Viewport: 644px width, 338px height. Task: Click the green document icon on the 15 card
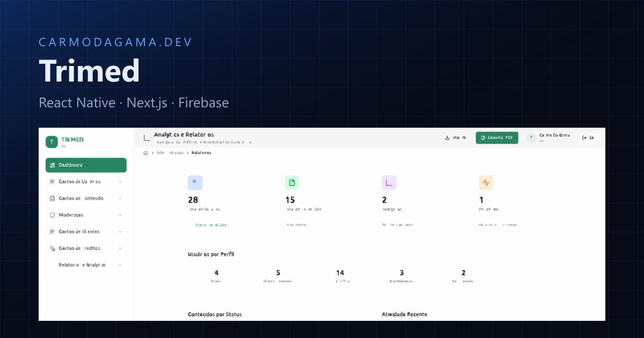click(292, 182)
